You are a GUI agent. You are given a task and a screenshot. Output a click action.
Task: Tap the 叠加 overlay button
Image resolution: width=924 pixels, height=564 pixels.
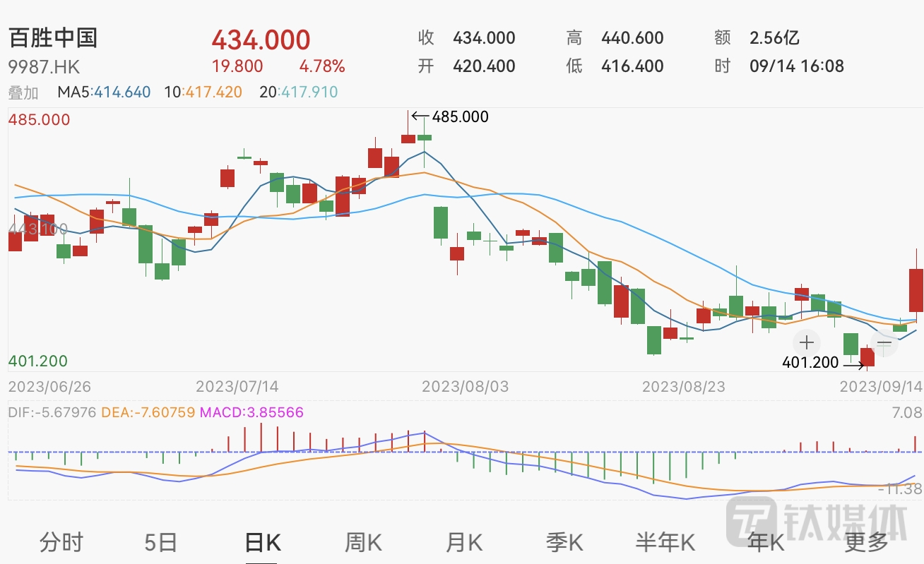(23, 92)
